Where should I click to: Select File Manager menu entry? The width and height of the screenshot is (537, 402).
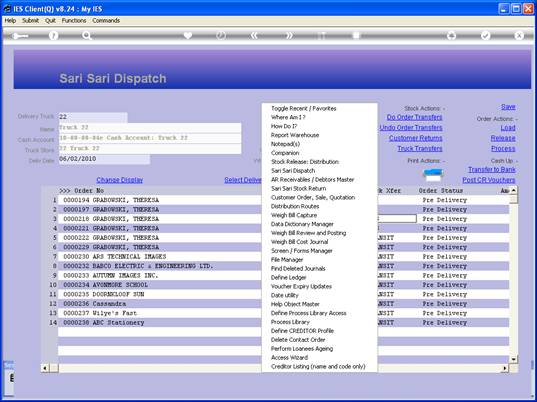[x=287, y=260]
